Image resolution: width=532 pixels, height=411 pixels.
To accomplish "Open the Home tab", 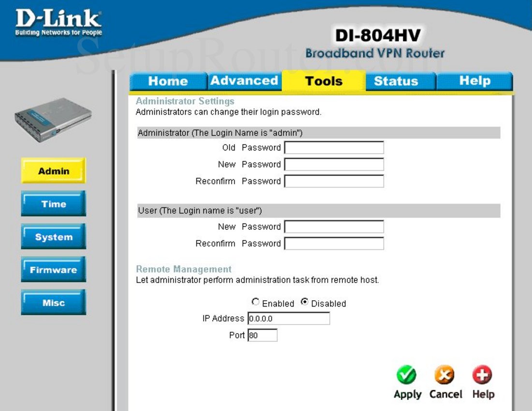I will [168, 81].
